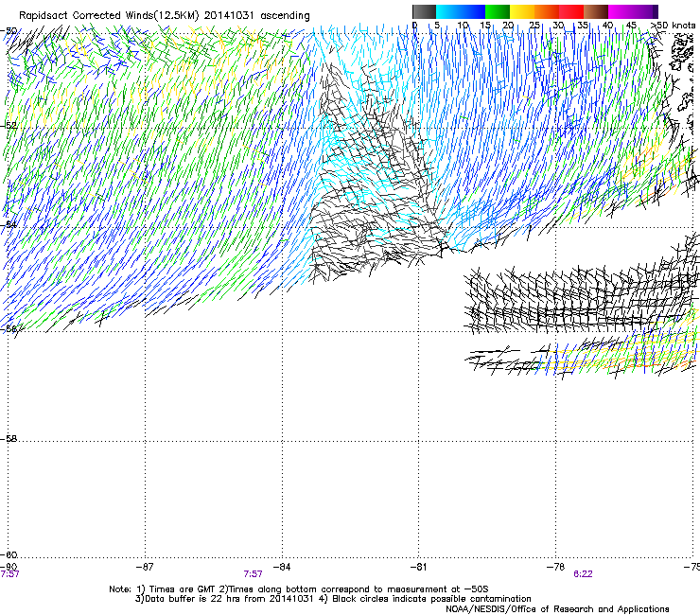Image resolution: width=700 pixels, height=615 pixels.
Task: Click the legend tick label '25'
Action: 534,25
